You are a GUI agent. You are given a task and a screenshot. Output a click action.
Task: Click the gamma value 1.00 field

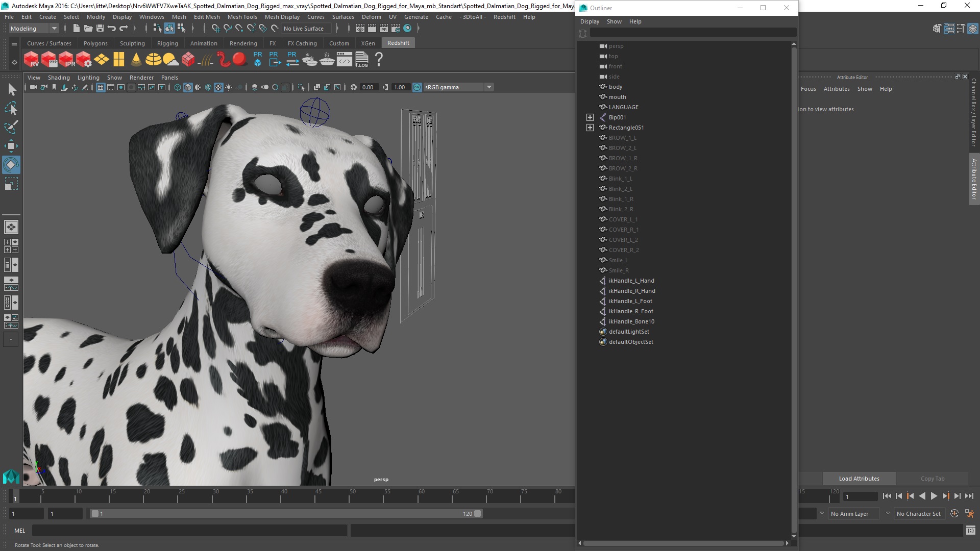[x=400, y=87]
